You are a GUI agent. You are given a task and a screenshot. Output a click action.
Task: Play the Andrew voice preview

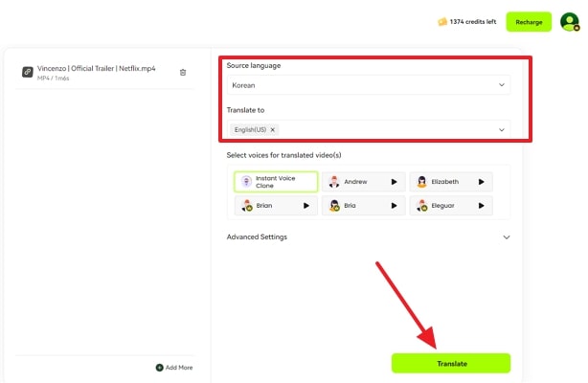point(395,182)
